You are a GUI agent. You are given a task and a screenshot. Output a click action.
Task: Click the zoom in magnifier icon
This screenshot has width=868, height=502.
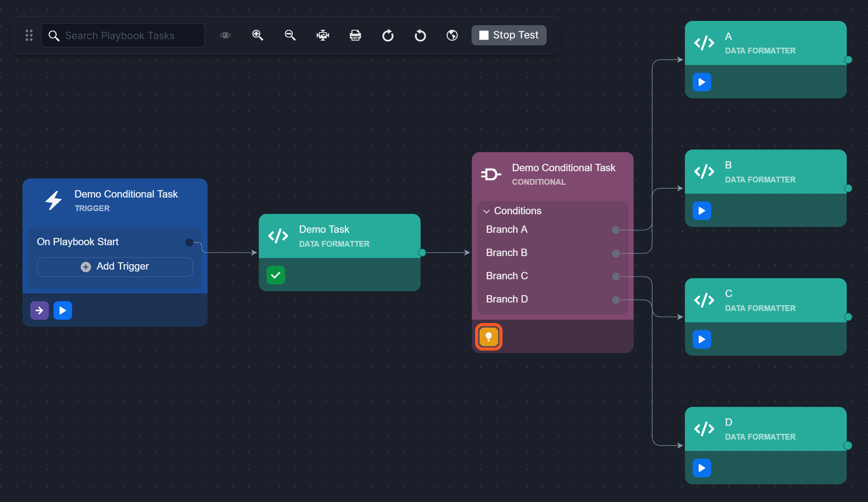point(257,35)
